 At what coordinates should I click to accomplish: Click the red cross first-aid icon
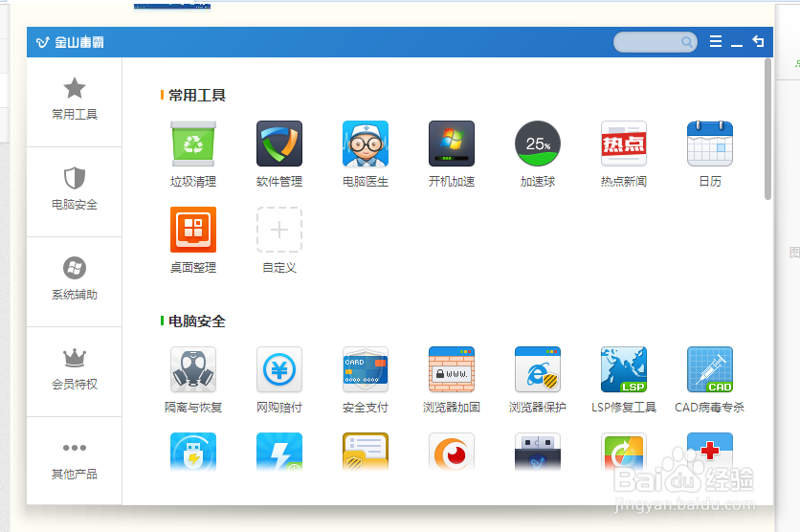[x=710, y=452]
